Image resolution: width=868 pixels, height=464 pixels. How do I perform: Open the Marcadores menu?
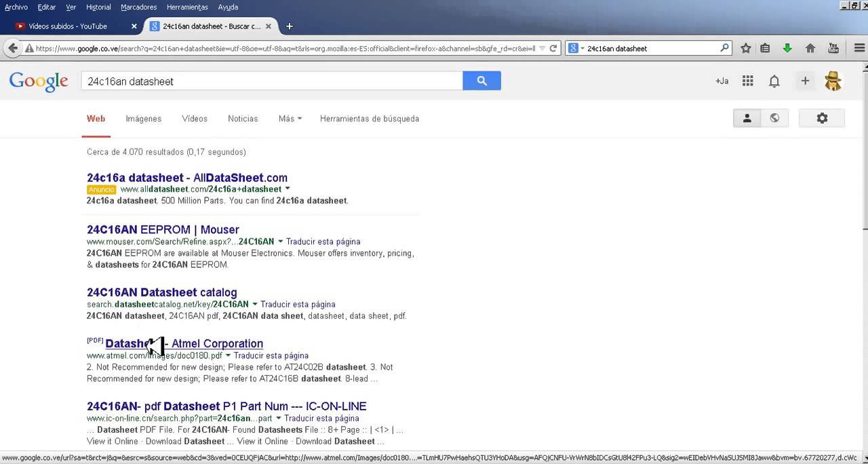click(x=138, y=7)
